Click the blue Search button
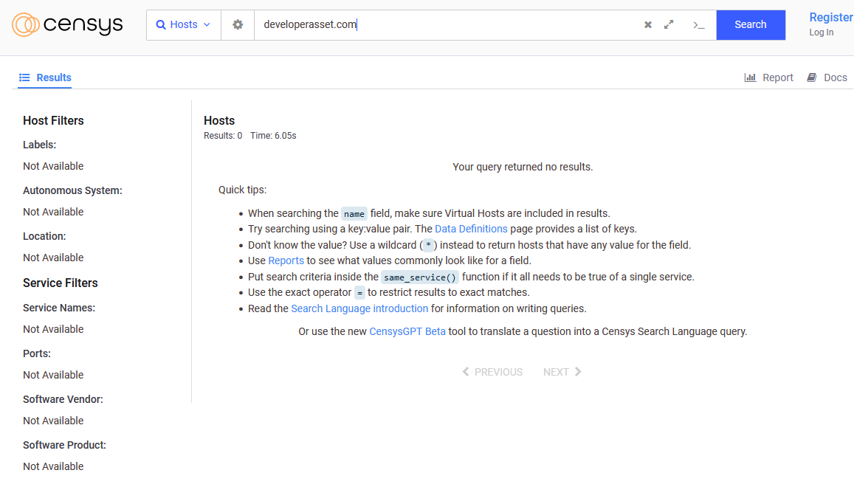The height and width of the screenshot is (504, 854). (x=751, y=24)
